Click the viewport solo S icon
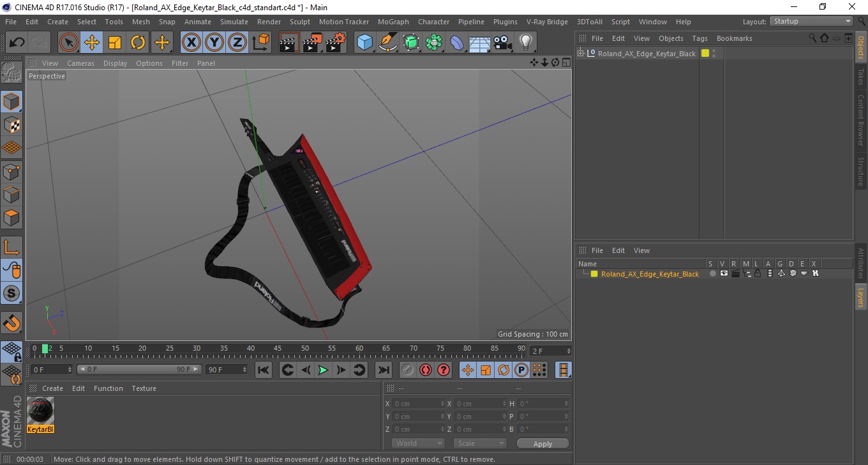Viewport: 868px width, 465px height. click(x=11, y=293)
